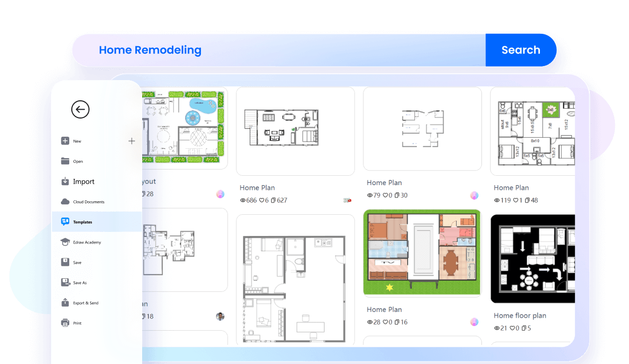Viewport: 629px width, 364px height.
Task: Click the heart icon on the 28-view Home Plan
Action: pyautogui.click(x=386, y=322)
